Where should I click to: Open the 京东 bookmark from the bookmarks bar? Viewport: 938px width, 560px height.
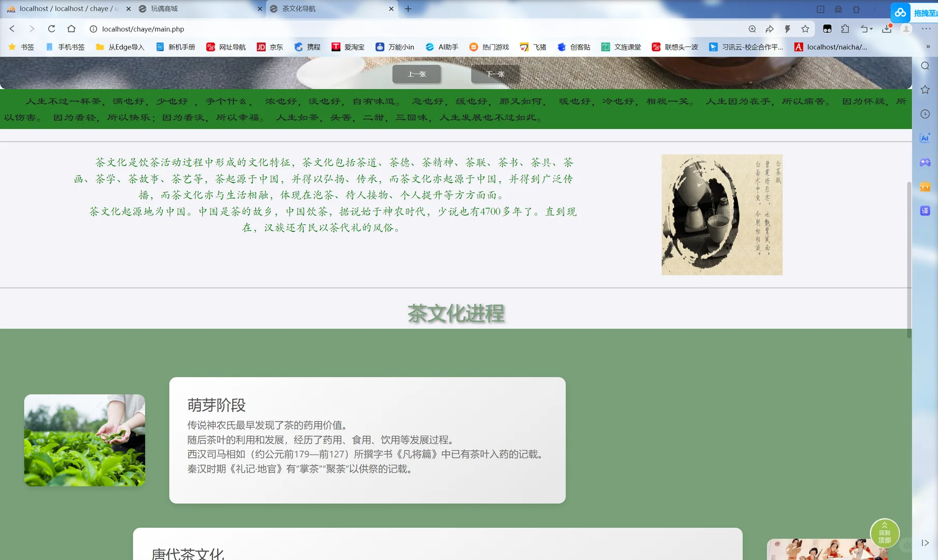pos(270,47)
